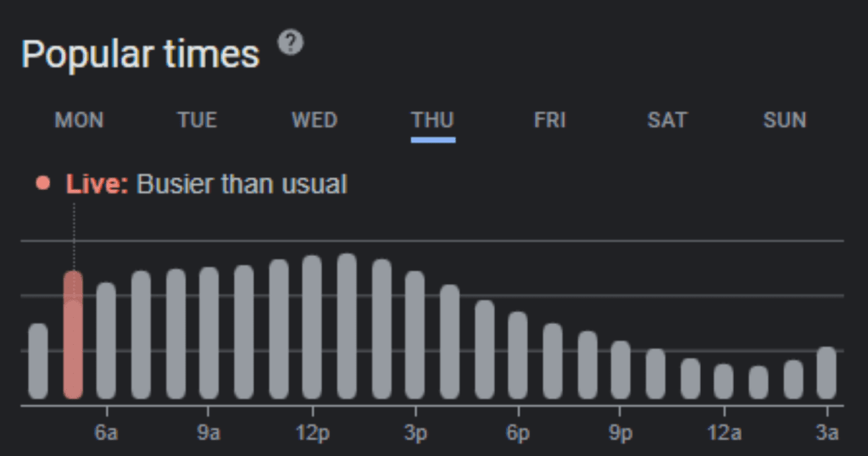Viewport: 868px width, 456px height.
Task: Switch to the FRI tab
Action: click(550, 120)
